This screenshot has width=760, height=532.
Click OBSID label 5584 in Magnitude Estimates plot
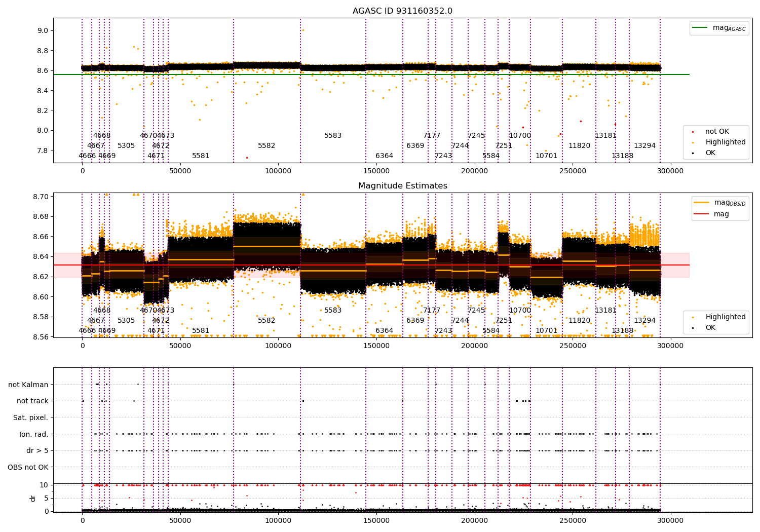(x=491, y=331)
